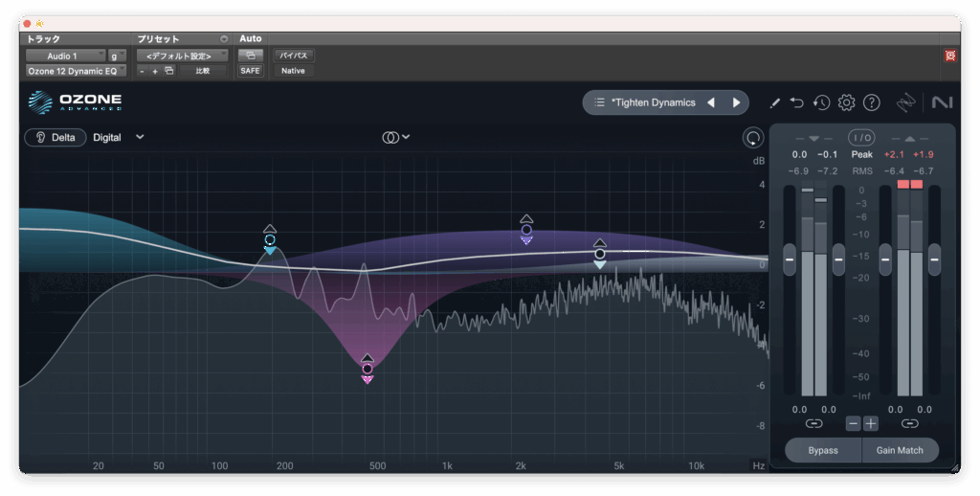The image size is (980, 496).
Task: Click the circular reset icon above the dB scale
Action: (753, 138)
